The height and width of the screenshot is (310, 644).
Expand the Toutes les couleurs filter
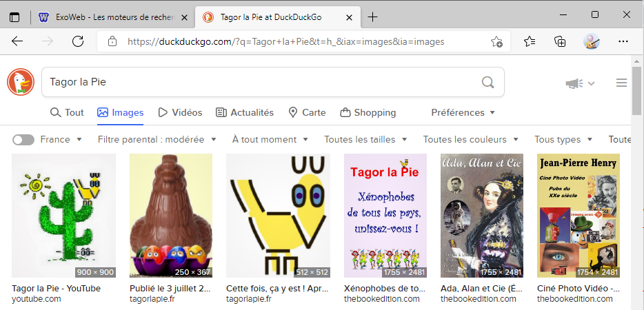coord(470,140)
